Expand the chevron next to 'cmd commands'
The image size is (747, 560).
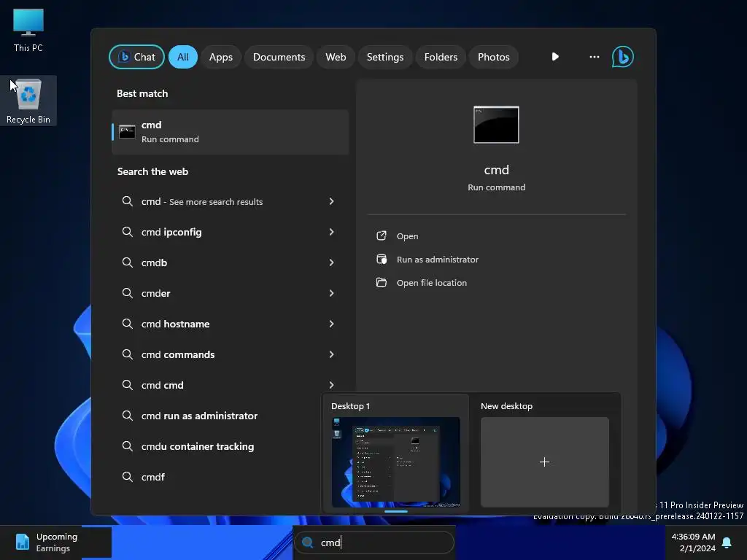332,354
